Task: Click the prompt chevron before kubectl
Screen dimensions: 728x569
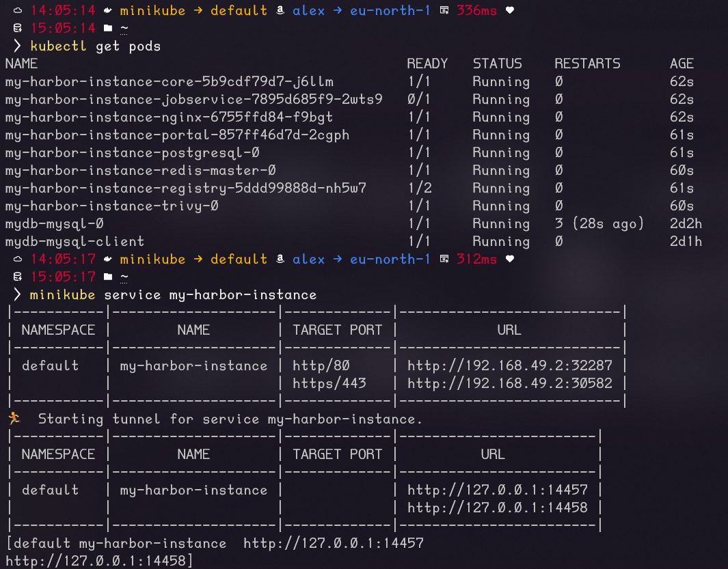Action: click(17, 46)
